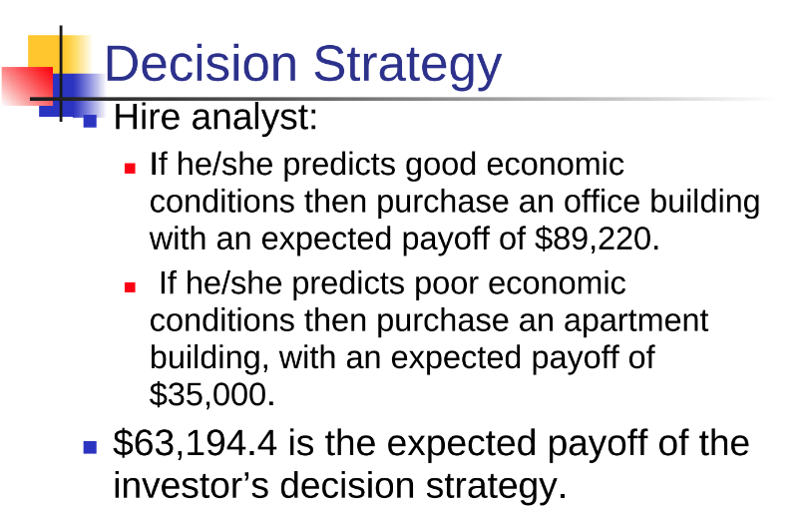This screenshot has height=507, width=812.
Task: Click the yellow square in the slide logo
Action: coord(58,54)
